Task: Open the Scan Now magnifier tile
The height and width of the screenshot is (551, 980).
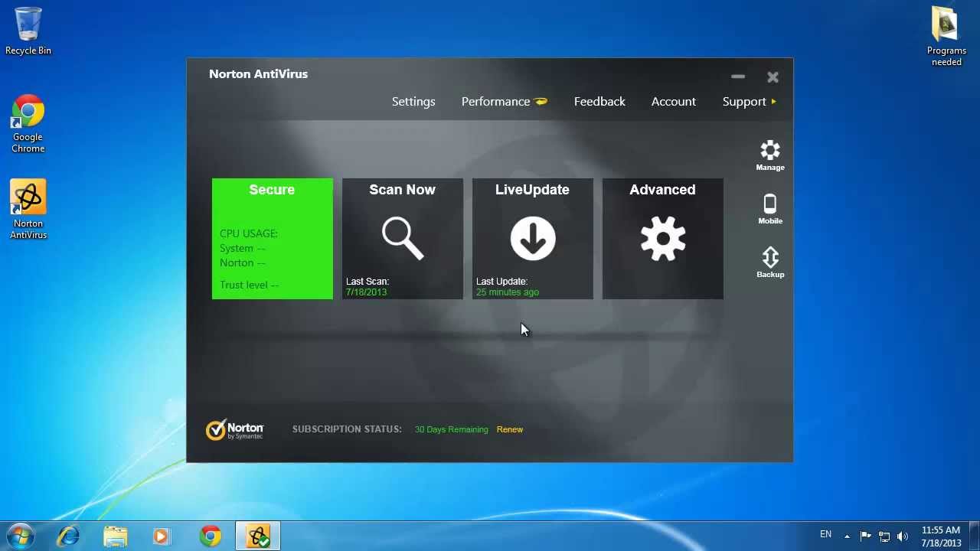Action: pyautogui.click(x=403, y=239)
